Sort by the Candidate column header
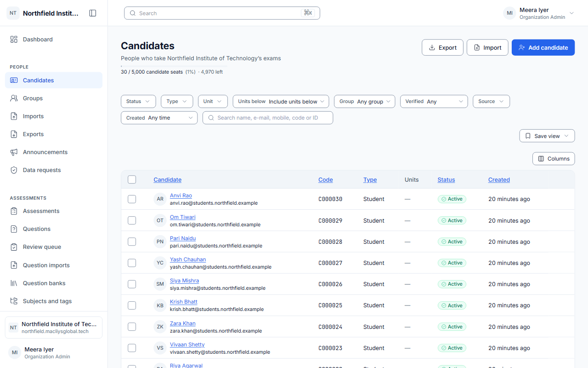Image resolution: width=588 pixels, height=368 pixels. 167,180
